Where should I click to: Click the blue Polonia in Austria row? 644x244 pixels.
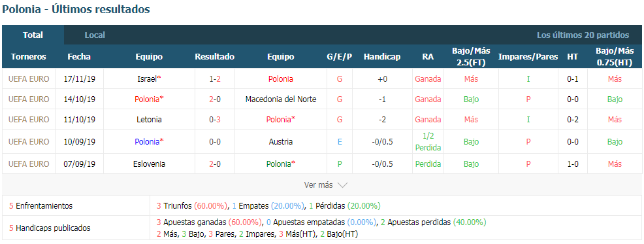(x=147, y=141)
